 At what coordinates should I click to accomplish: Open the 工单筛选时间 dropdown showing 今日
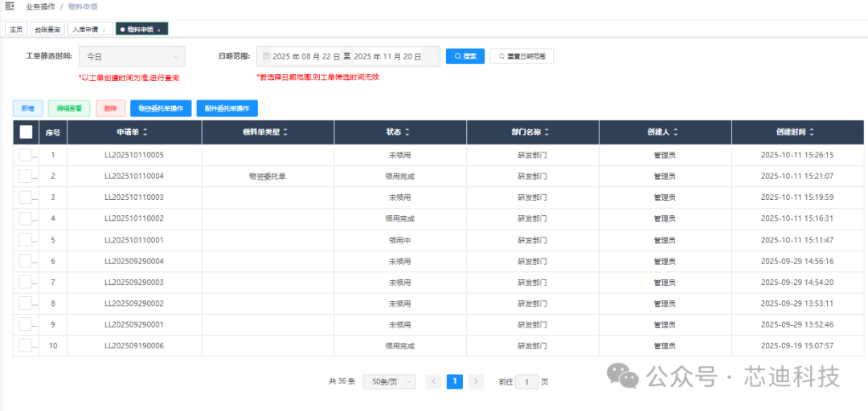132,56
